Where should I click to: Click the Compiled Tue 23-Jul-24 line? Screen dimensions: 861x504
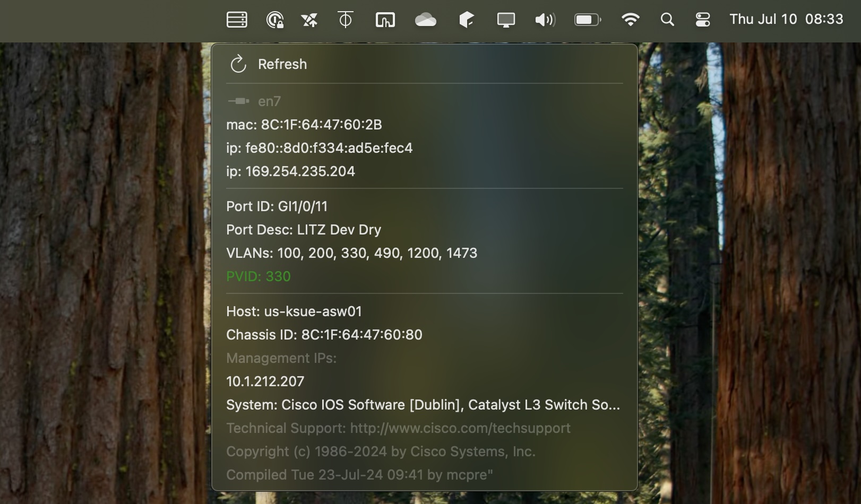pyautogui.click(x=425, y=475)
